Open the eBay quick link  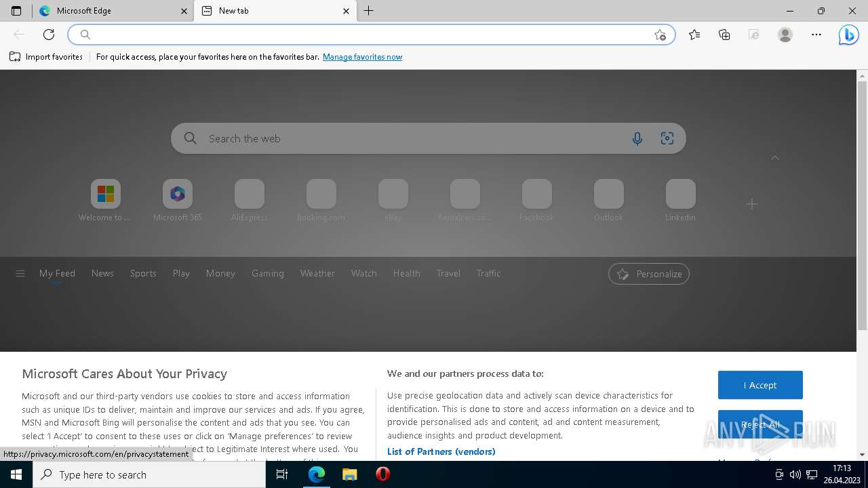pos(393,201)
